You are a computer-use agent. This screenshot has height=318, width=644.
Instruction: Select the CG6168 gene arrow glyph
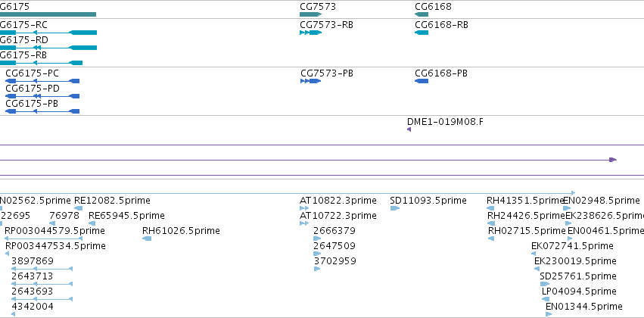click(422, 14)
